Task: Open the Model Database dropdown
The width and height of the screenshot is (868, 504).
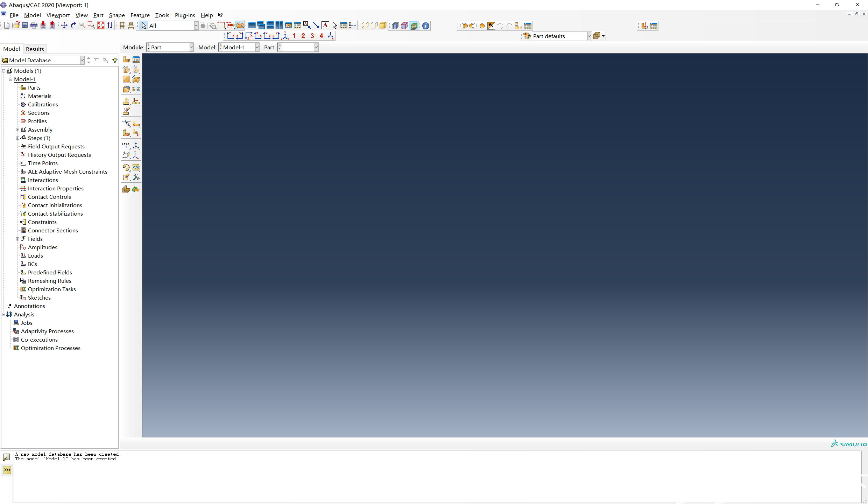Action: (82, 60)
